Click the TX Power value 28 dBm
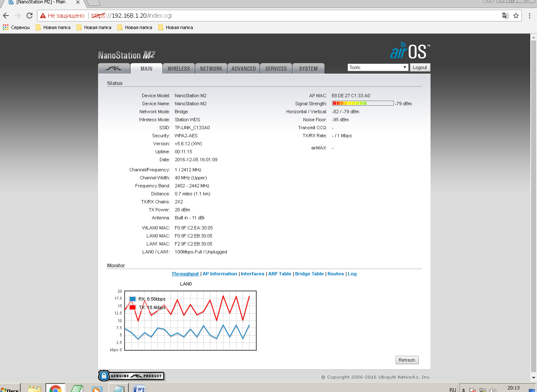Image resolution: width=537 pixels, height=392 pixels. pos(182,210)
